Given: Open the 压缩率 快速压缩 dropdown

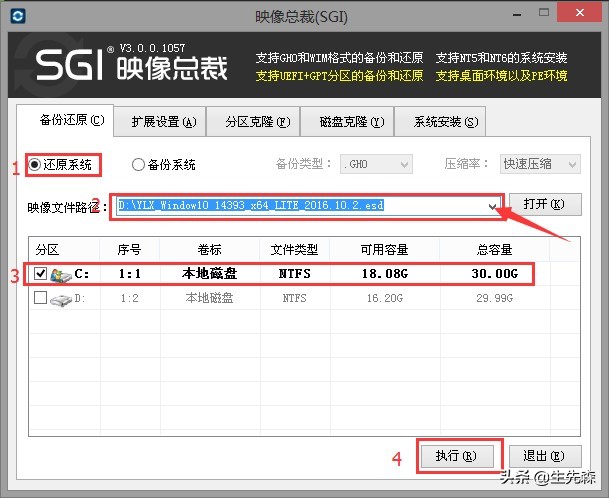Looking at the screenshot, I should (540, 164).
